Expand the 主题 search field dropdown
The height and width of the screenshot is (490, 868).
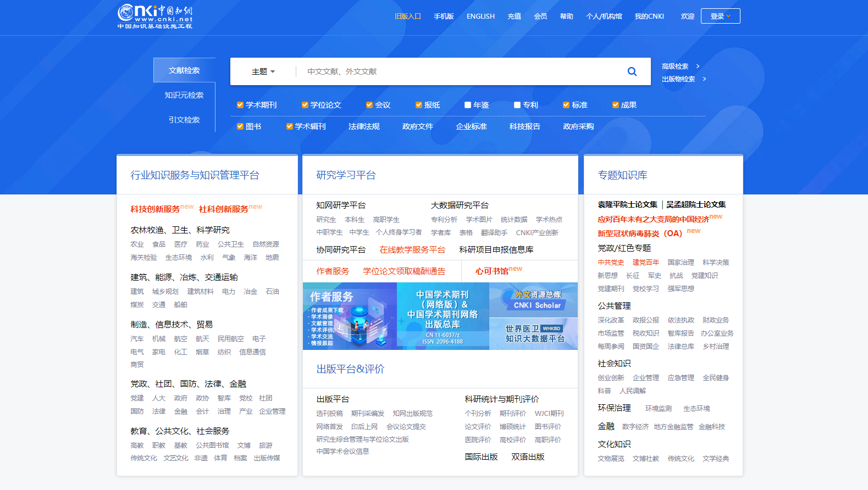click(263, 71)
